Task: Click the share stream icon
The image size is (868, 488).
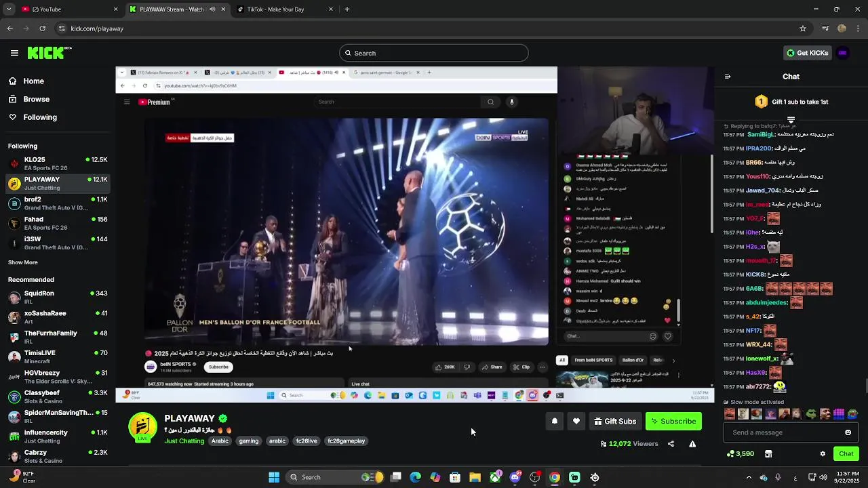Action: tap(671, 444)
